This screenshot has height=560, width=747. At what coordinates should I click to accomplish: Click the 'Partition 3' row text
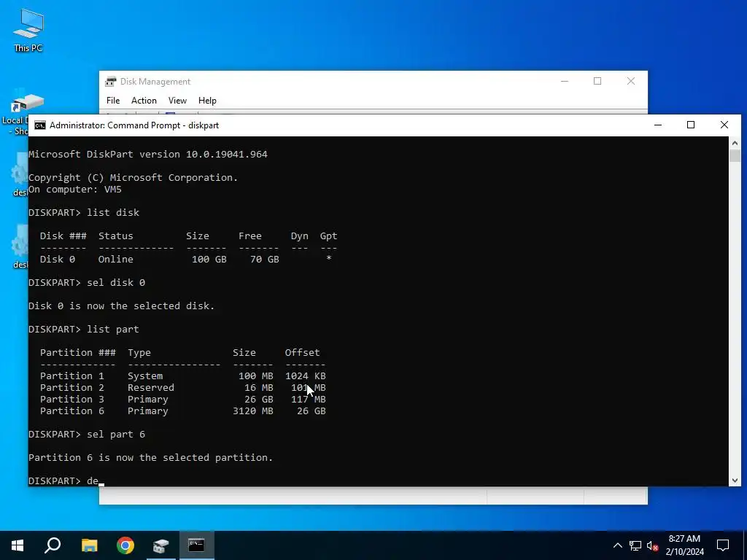point(183,399)
